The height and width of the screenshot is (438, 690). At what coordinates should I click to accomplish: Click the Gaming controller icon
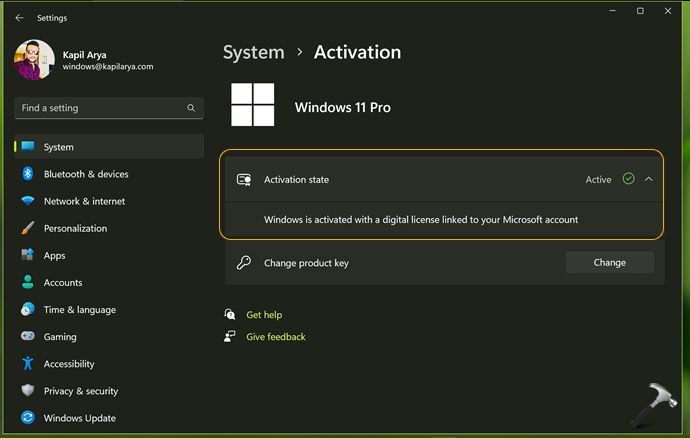(28, 337)
